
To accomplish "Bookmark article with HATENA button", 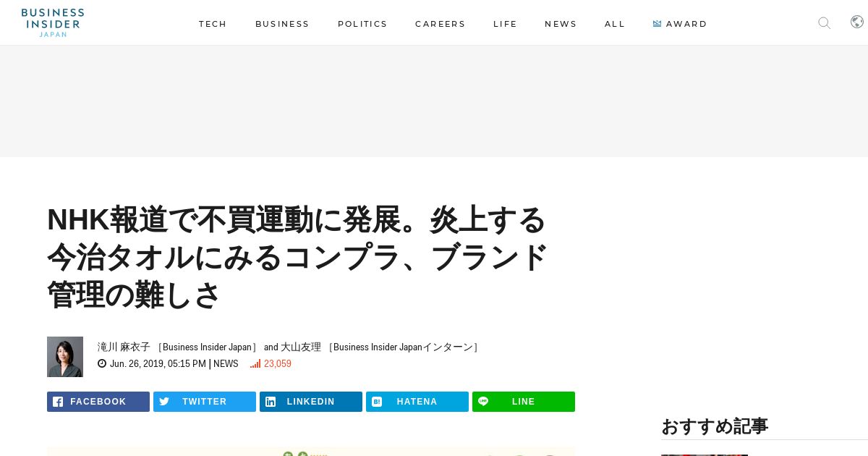I will click(x=417, y=402).
